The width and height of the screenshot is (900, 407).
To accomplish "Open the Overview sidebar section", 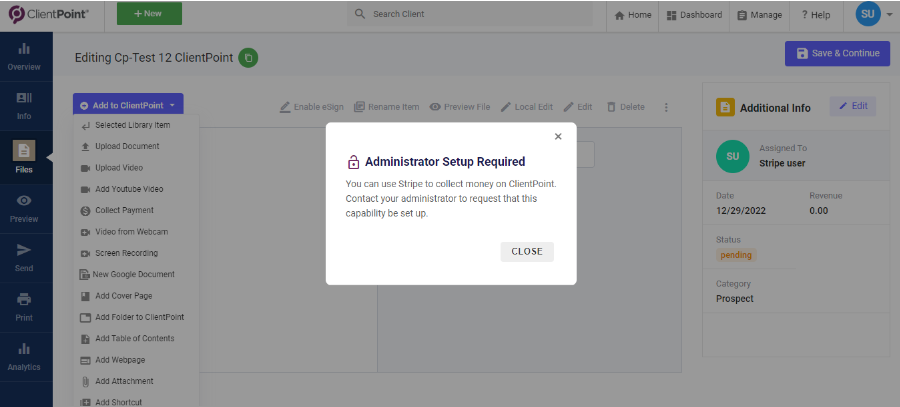I will pos(24,56).
